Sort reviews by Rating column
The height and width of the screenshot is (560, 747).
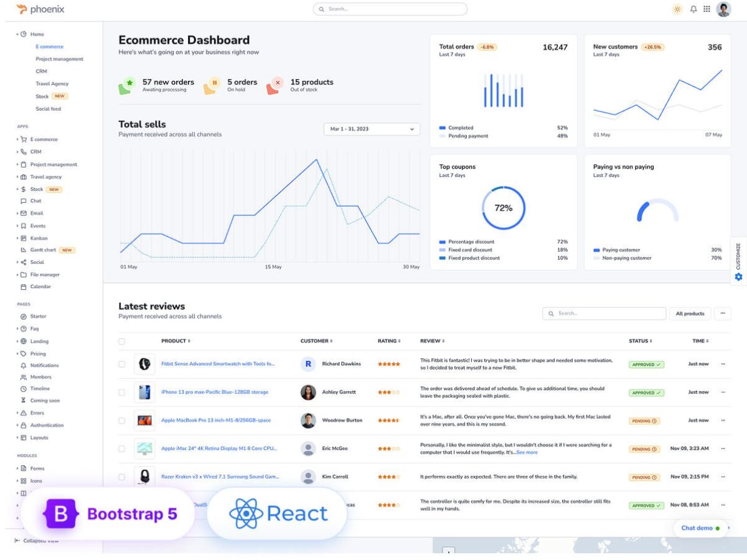coord(389,341)
